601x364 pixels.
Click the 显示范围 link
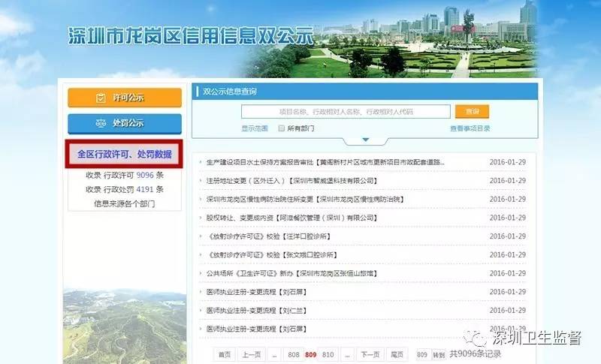point(254,128)
